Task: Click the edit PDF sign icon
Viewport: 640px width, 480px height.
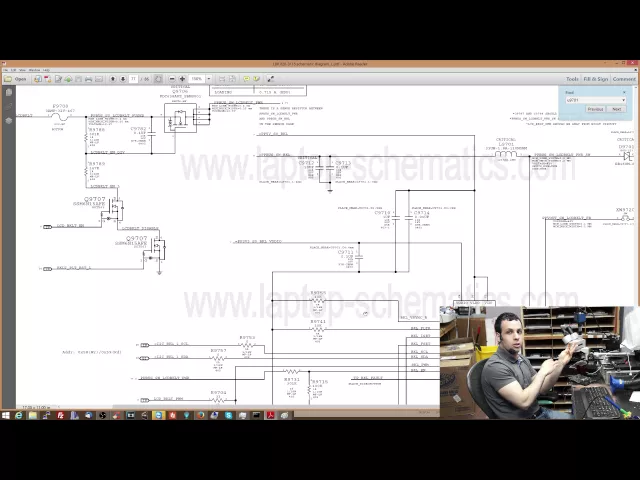Action: 58,79
